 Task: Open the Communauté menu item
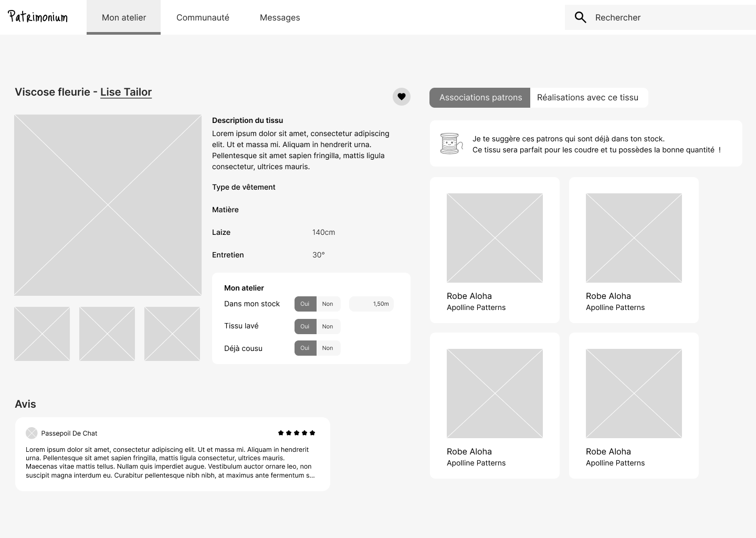pyautogui.click(x=203, y=17)
